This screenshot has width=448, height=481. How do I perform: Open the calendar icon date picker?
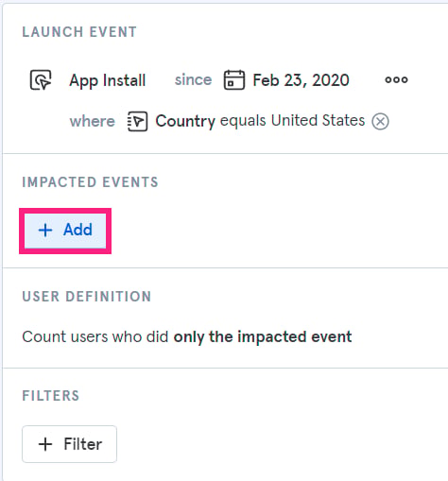(234, 80)
